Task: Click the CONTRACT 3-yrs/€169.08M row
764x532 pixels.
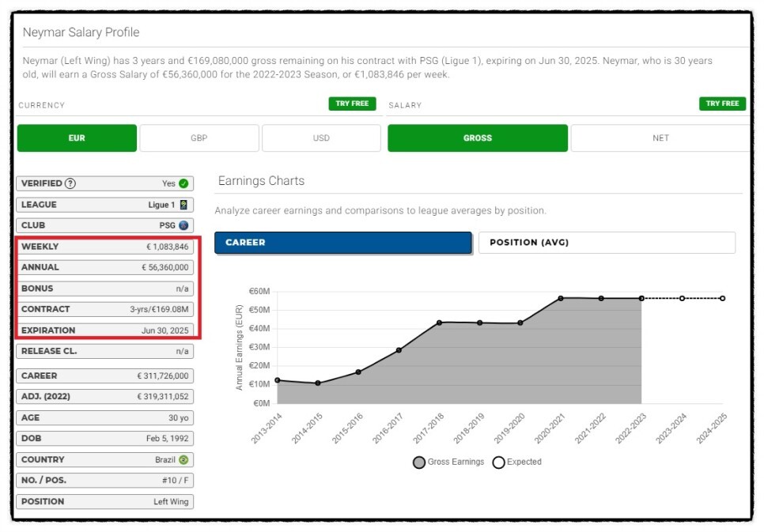Action: pyautogui.click(x=104, y=309)
